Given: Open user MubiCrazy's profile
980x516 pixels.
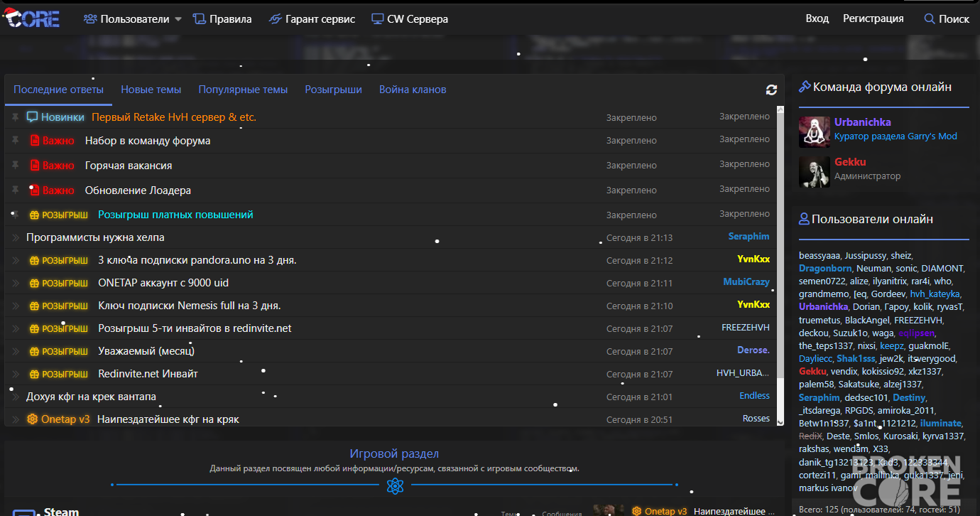Looking at the screenshot, I should pyautogui.click(x=746, y=282).
